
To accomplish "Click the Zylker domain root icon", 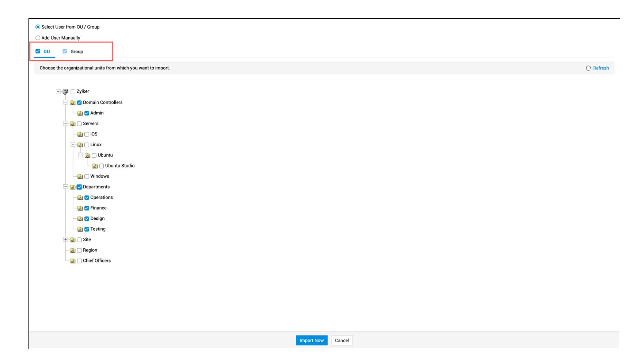I will [x=65, y=92].
